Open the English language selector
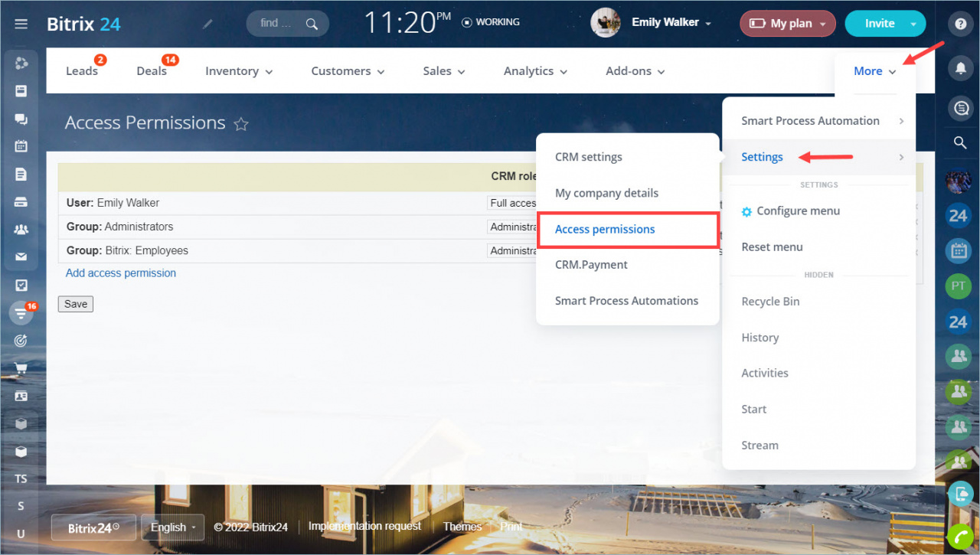This screenshot has width=980, height=555. 173,527
